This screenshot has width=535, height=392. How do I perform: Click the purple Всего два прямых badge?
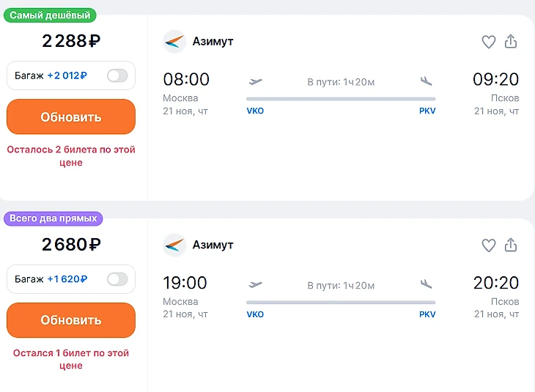pyautogui.click(x=53, y=218)
